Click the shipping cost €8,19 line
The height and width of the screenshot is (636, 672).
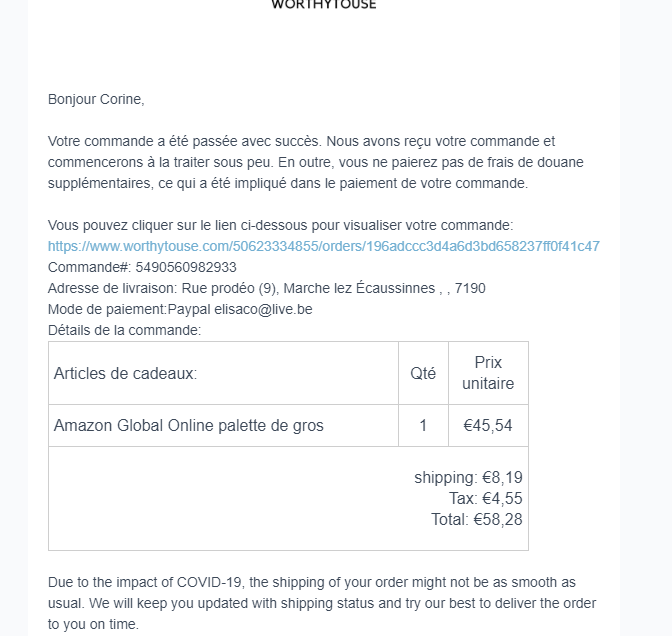[x=468, y=478]
